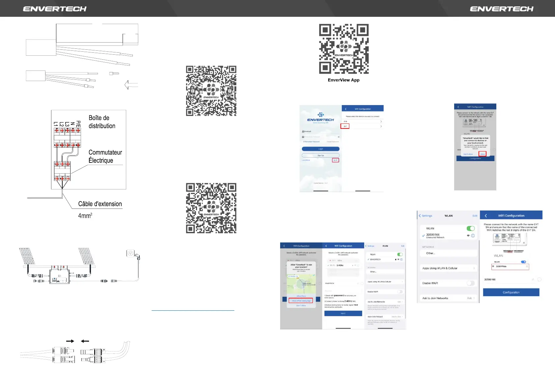
Task: Click the location map preview in the permission dialog
Action: 301,284
